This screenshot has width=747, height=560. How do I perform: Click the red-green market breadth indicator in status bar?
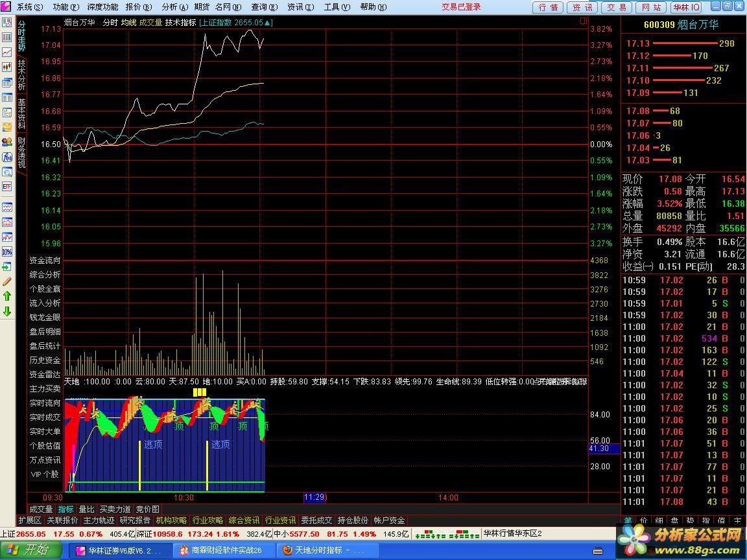point(447,534)
